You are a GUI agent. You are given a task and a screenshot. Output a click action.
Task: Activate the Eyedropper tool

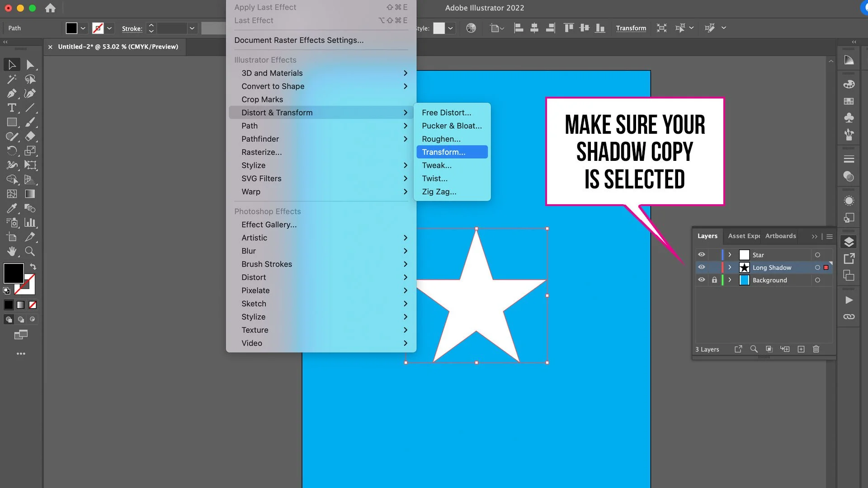click(x=12, y=208)
